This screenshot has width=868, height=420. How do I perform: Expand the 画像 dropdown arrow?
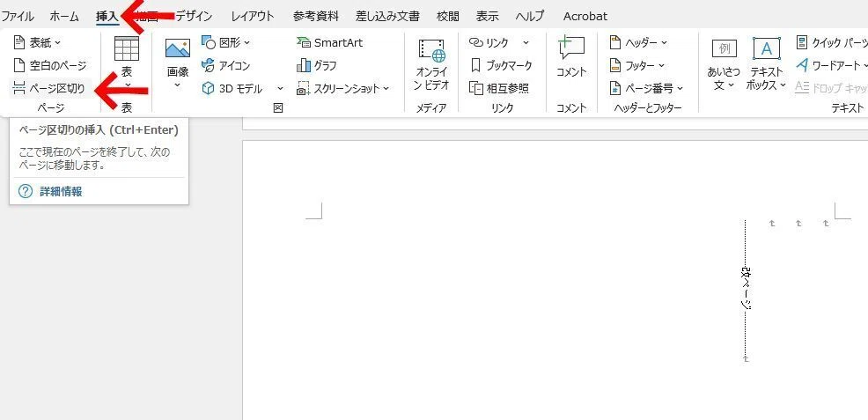click(x=178, y=85)
